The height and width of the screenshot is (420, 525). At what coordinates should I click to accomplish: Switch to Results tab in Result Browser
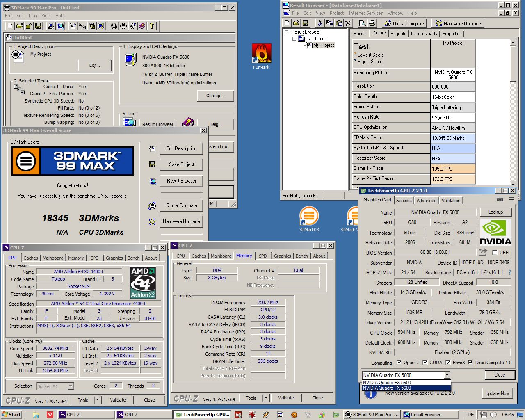click(x=360, y=34)
